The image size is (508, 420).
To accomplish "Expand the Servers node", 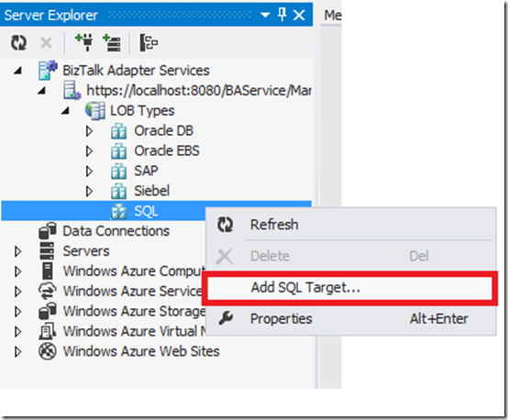I will coord(17,251).
